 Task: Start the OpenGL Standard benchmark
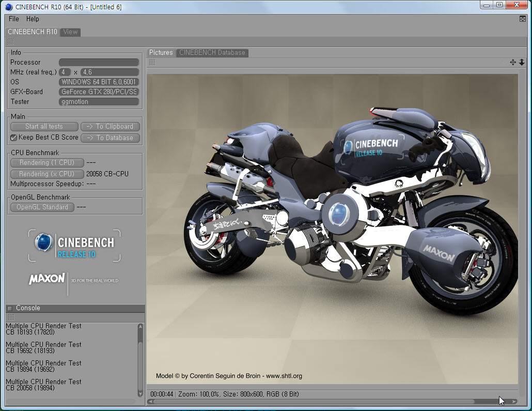42,207
